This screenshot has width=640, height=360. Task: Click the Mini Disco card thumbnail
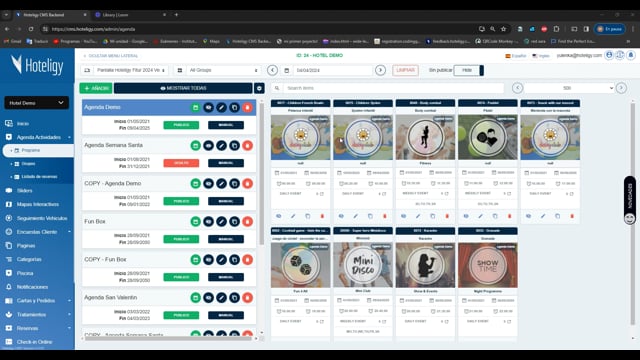(363, 265)
